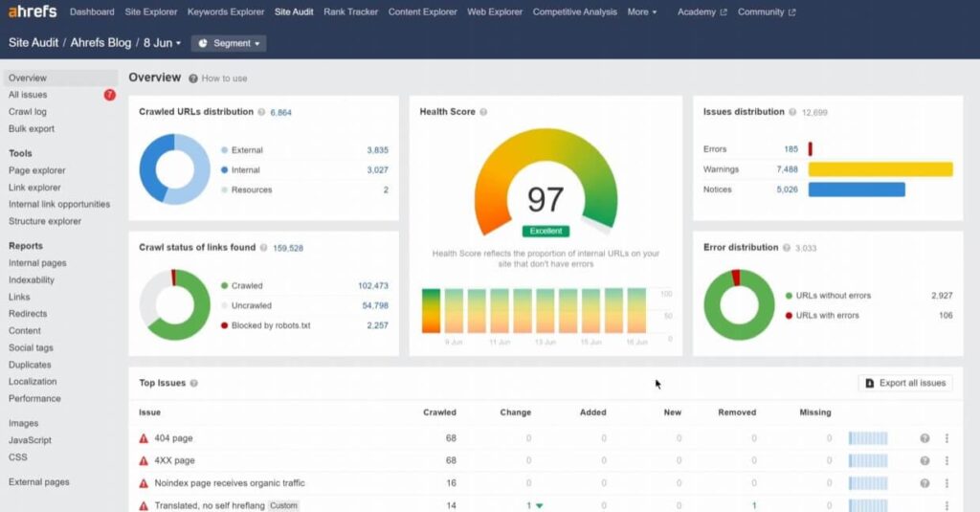Click info icon beside Error distribution

[x=787, y=248]
